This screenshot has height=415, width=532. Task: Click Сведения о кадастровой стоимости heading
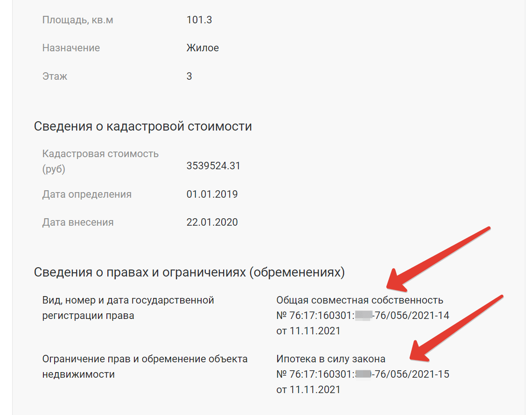[143, 126]
